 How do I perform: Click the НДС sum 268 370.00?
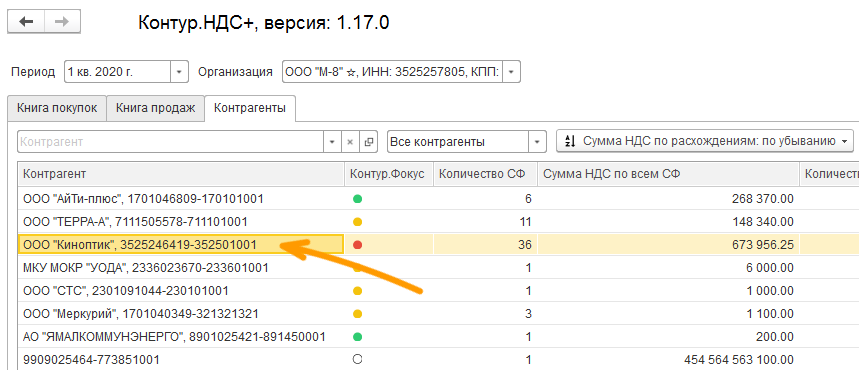pyautogui.click(x=763, y=199)
